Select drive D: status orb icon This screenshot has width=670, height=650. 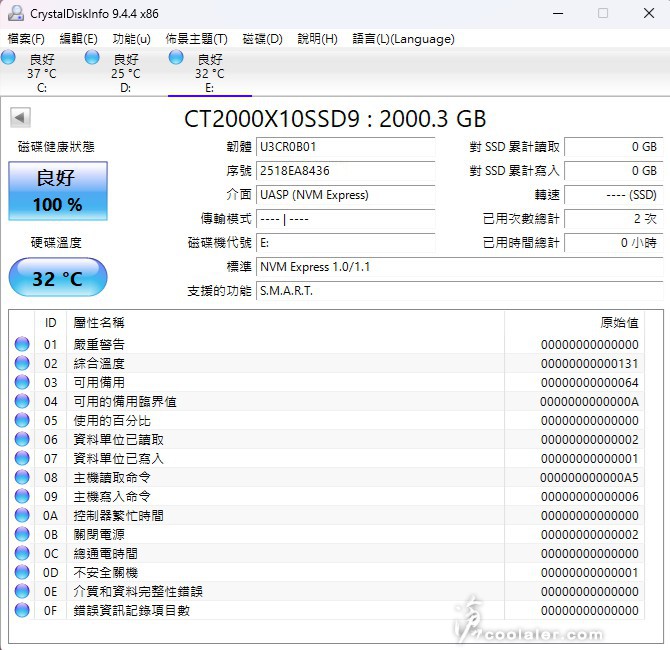pos(93,59)
